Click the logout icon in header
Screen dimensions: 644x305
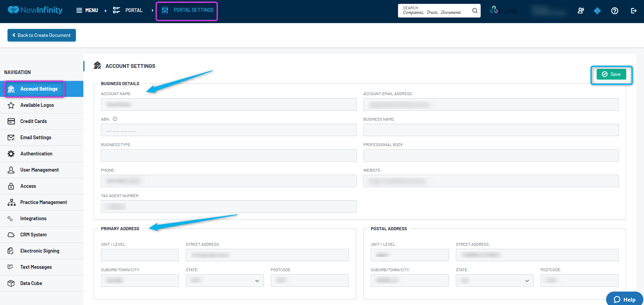click(x=633, y=11)
